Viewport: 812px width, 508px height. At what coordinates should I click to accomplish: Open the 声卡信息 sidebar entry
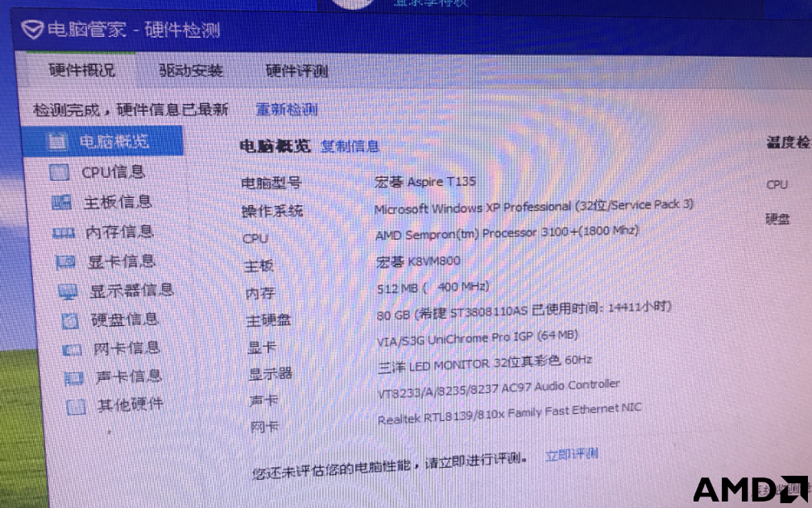pos(129,376)
